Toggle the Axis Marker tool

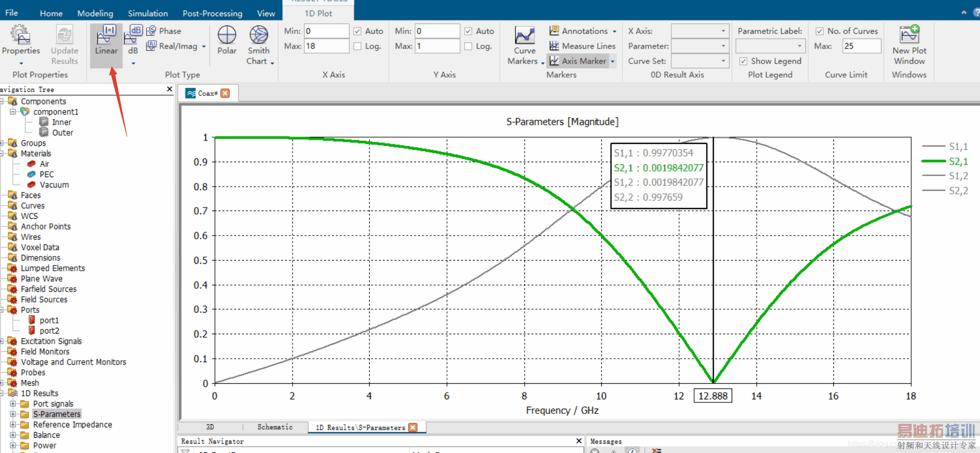tap(578, 61)
